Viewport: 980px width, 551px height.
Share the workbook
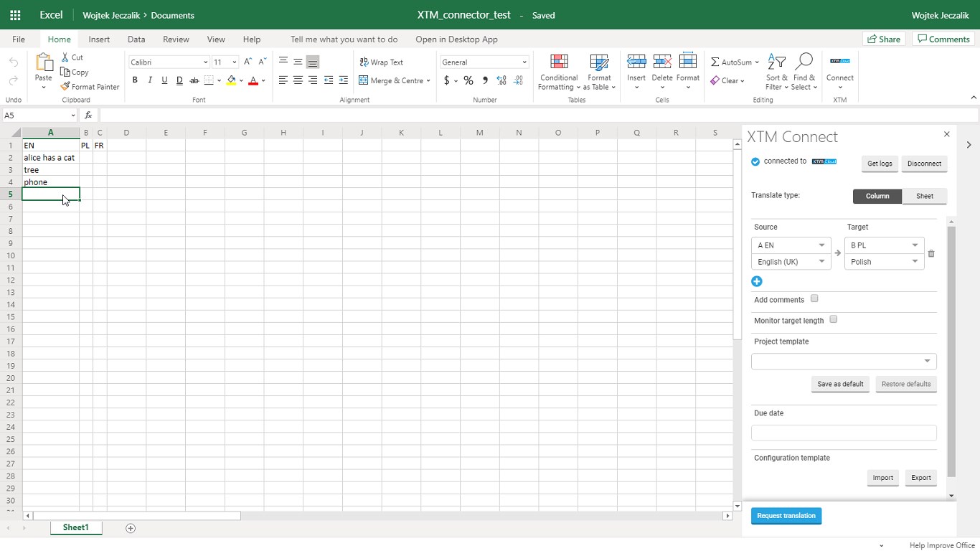[884, 39]
